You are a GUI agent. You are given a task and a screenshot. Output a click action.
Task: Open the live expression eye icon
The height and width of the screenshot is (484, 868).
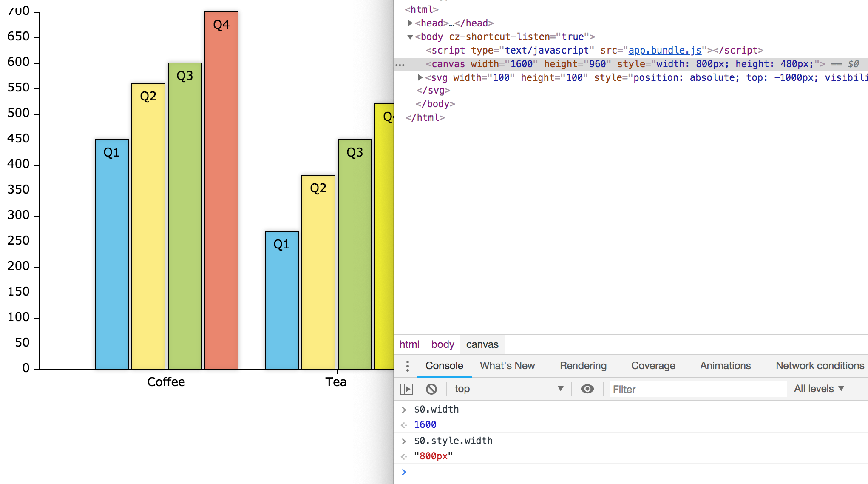click(x=587, y=389)
